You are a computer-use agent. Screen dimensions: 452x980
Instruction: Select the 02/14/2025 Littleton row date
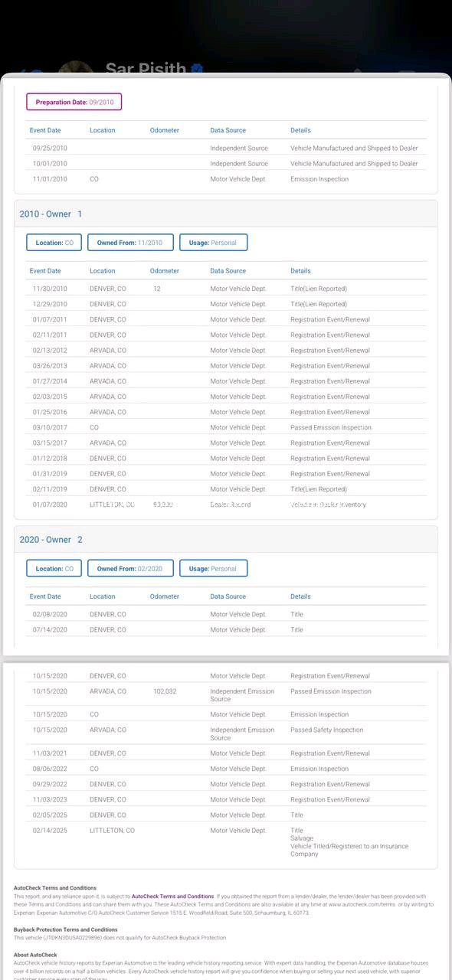(50, 831)
